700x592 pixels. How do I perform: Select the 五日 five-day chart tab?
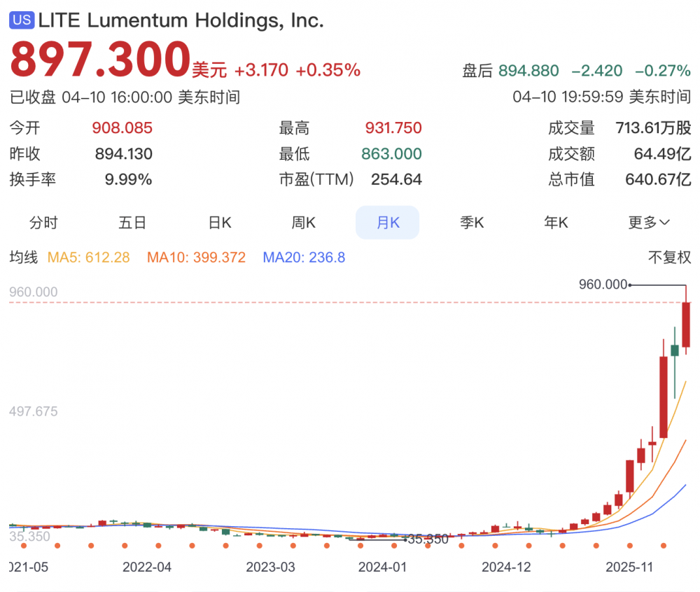(x=132, y=223)
